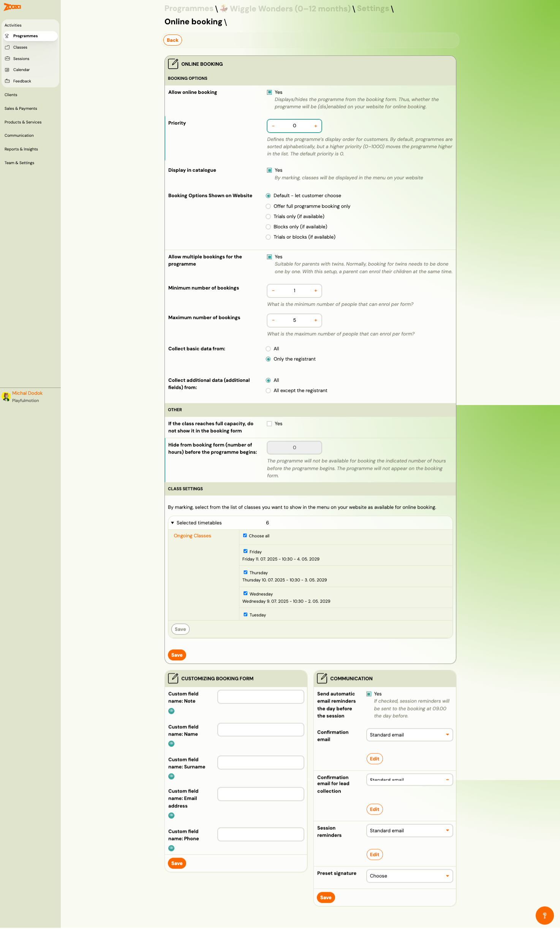Uncheck Allow online booking Yes checkbox

point(269,92)
